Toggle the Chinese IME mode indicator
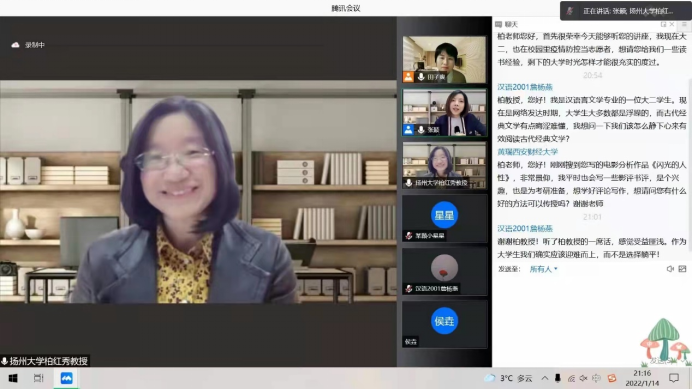Screen dimensions: 693x390 pos(597,378)
